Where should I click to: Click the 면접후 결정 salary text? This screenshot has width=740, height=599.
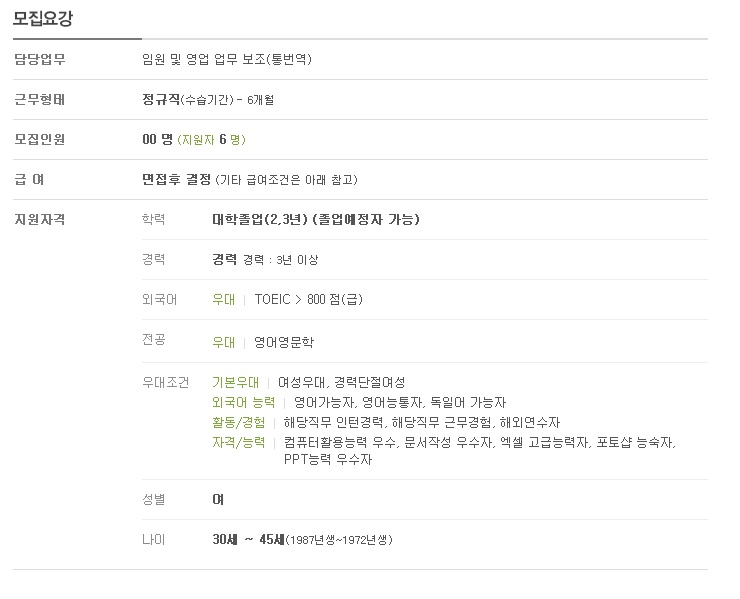(x=177, y=180)
